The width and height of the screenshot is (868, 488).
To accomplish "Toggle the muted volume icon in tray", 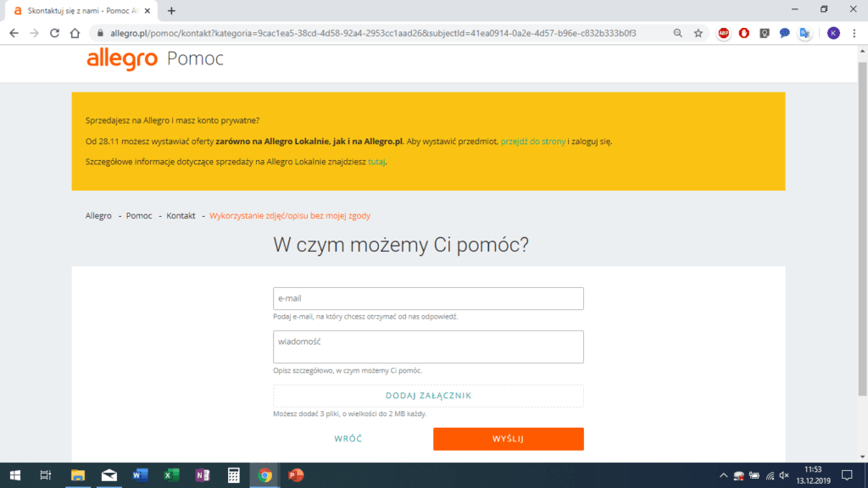I will click(784, 475).
